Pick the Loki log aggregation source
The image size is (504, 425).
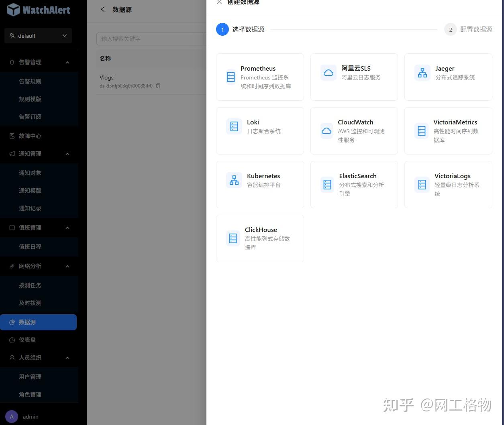259,130
